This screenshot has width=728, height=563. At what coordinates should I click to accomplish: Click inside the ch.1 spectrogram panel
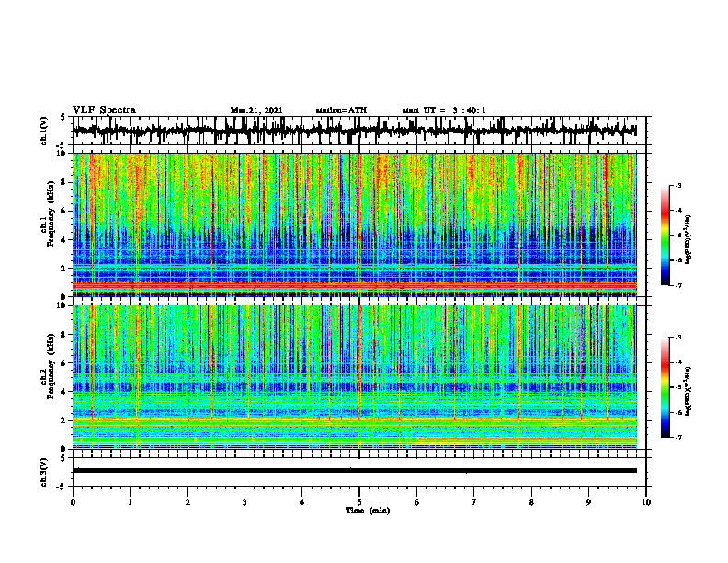click(x=354, y=224)
